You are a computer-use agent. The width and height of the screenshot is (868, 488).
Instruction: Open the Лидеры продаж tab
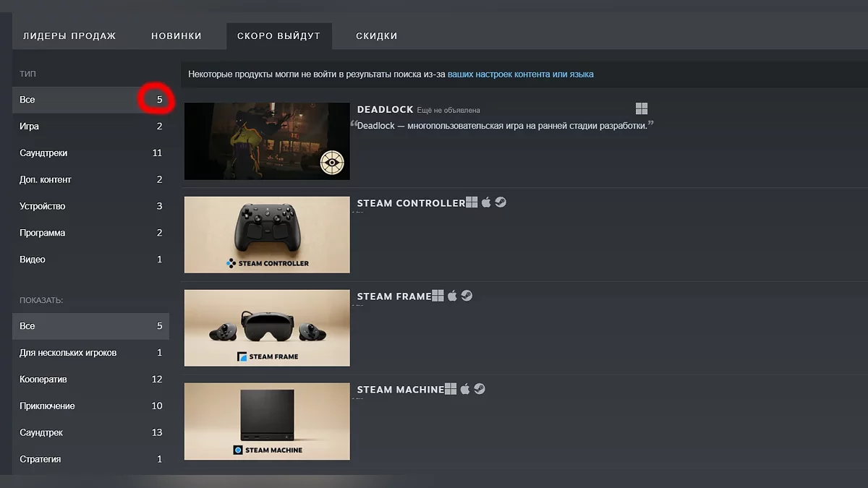tap(69, 36)
